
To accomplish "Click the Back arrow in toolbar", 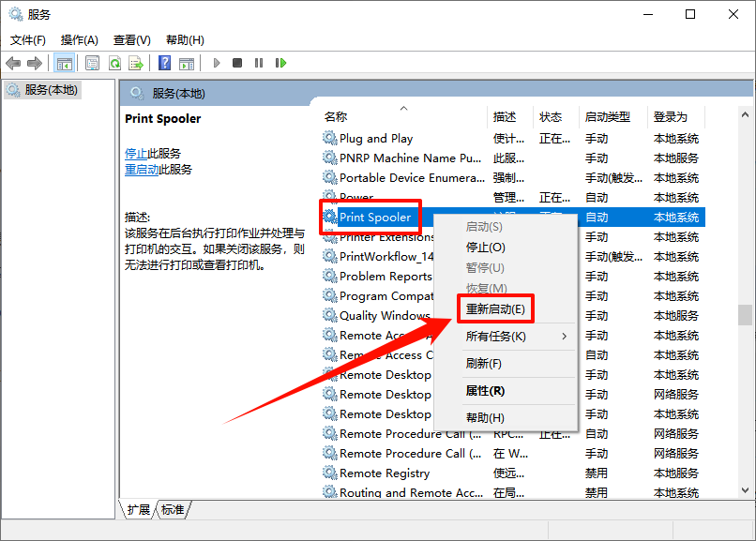I will [x=13, y=63].
